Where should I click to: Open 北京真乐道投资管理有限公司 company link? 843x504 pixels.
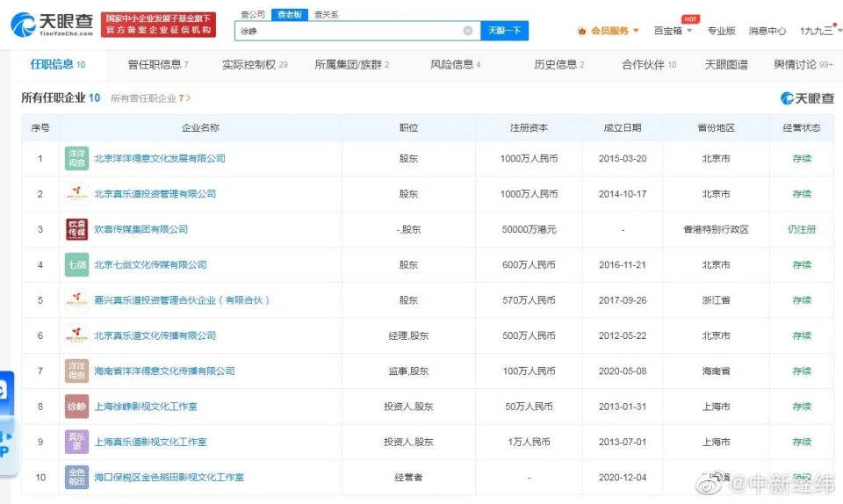click(155, 194)
